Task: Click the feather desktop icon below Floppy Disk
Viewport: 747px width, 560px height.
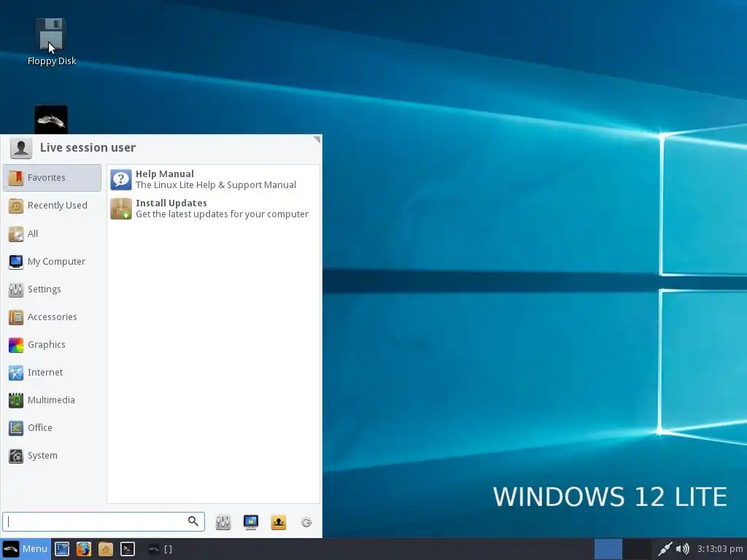Action: [x=51, y=120]
